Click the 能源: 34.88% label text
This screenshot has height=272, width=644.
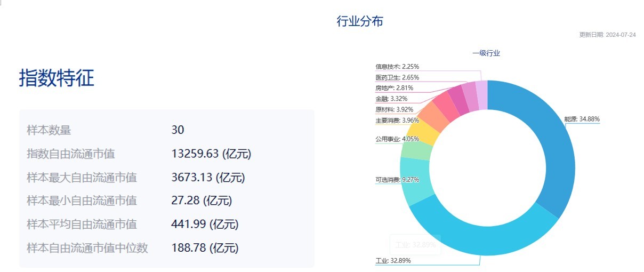click(582, 119)
